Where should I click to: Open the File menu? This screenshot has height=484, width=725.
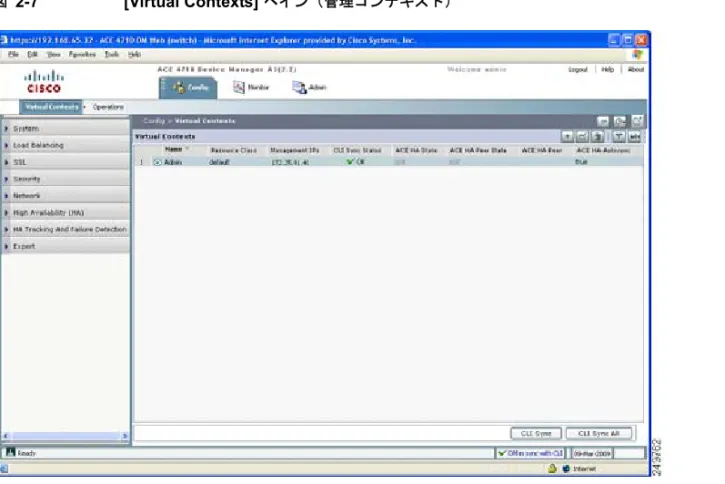[13, 55]
